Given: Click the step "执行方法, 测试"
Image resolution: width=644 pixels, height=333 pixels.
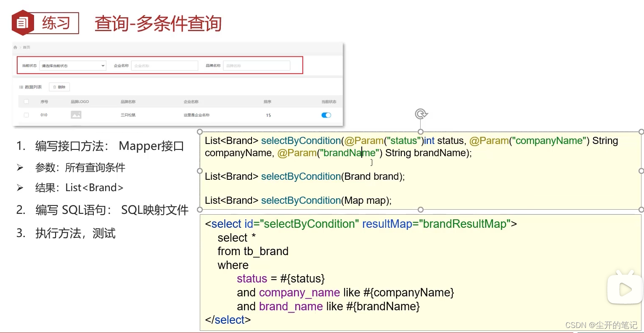Looking at the screenshot, I should pyautogui.click(x=66, y=233).
